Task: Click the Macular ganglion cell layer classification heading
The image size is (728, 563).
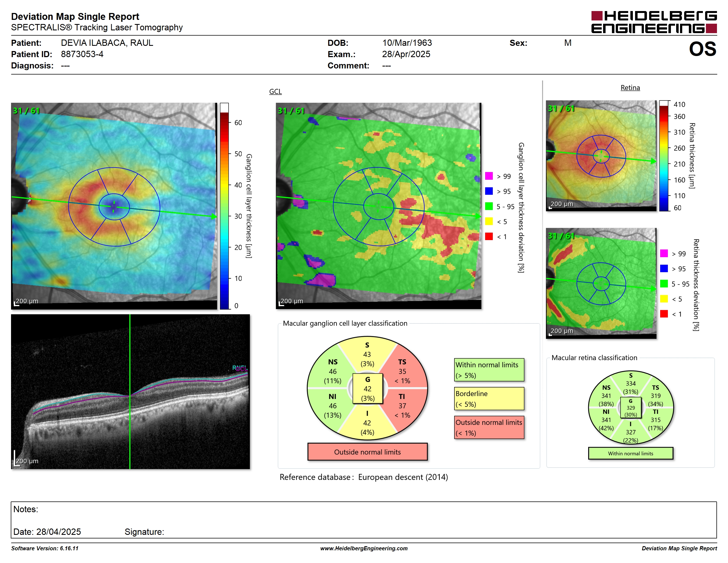Action: coord(345,323)
